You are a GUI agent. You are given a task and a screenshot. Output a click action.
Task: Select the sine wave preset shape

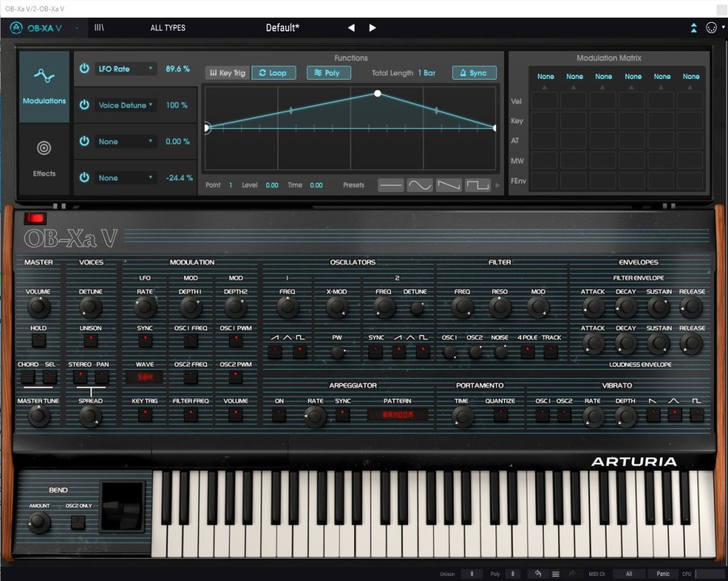(x=419, y=185)
